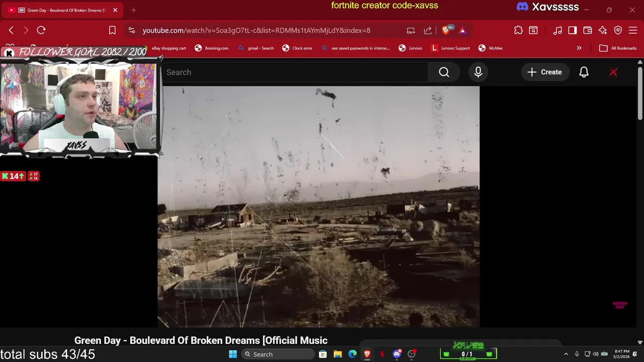
Task: Click the YouTube video player
Action: pos(318,207)
